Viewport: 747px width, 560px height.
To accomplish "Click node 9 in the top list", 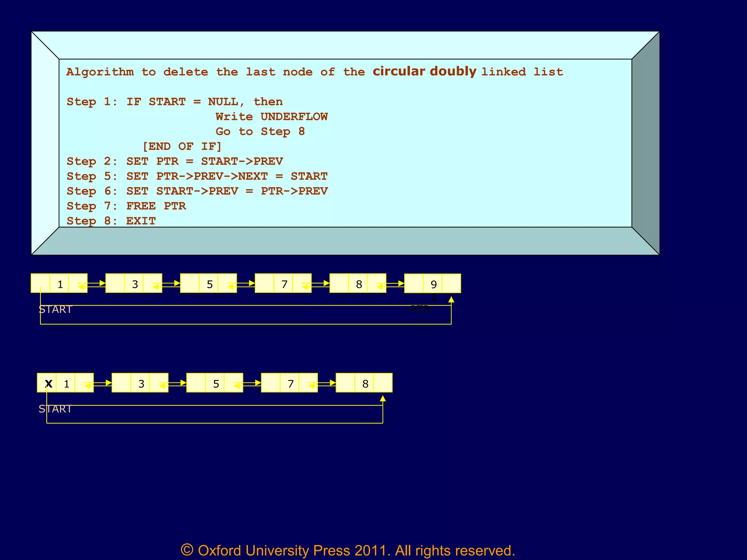I will pos(433,284).
